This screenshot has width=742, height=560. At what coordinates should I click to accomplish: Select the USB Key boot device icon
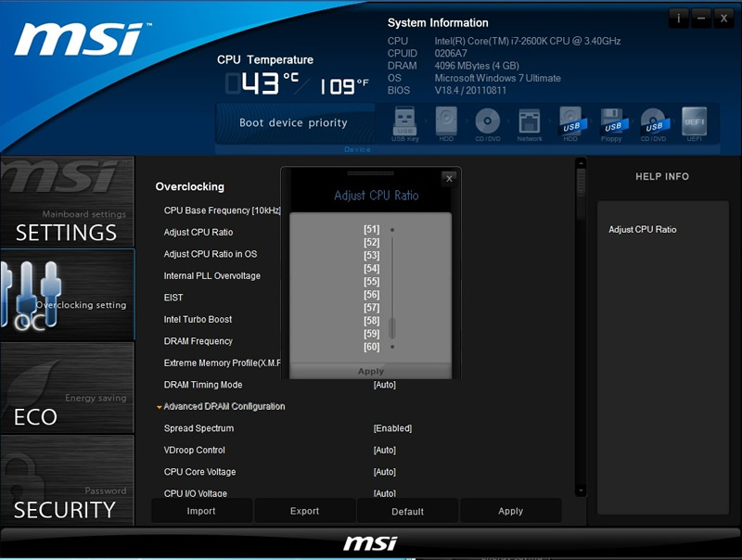click(x=405, y=124)
